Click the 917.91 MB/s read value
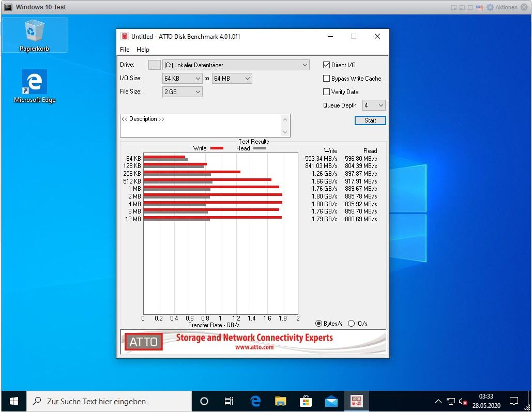The height and width of the screenshot is (412, 532). [x=361, y=181]
